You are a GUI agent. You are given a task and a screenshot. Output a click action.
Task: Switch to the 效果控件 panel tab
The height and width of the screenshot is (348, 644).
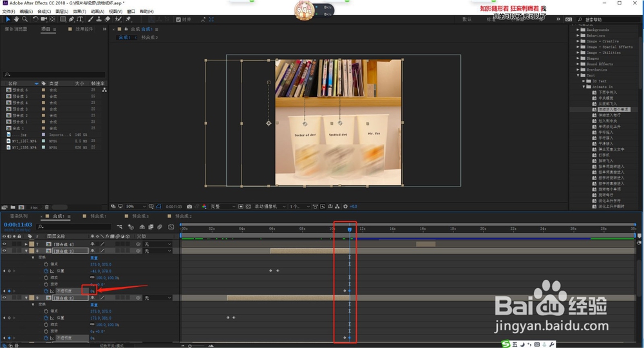84,29
